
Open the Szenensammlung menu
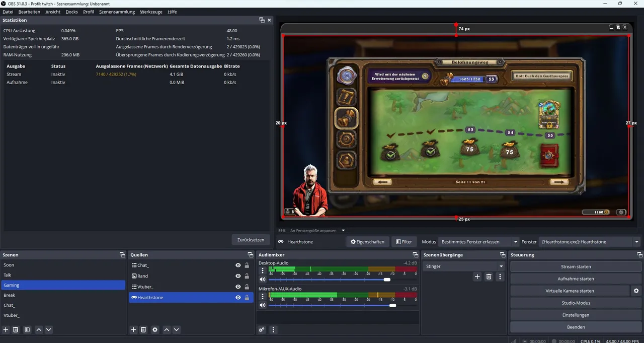(x=117, y=12)
